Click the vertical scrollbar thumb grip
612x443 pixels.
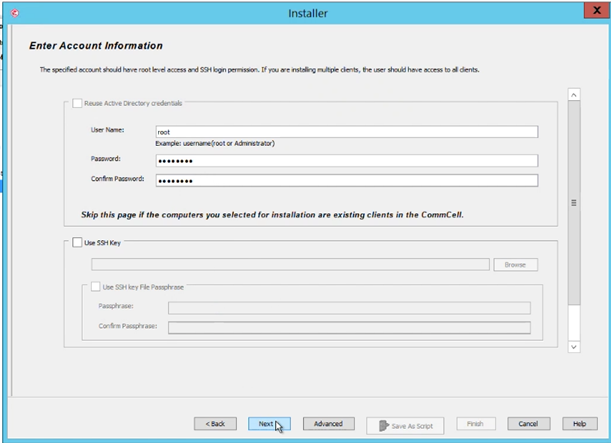574,203
